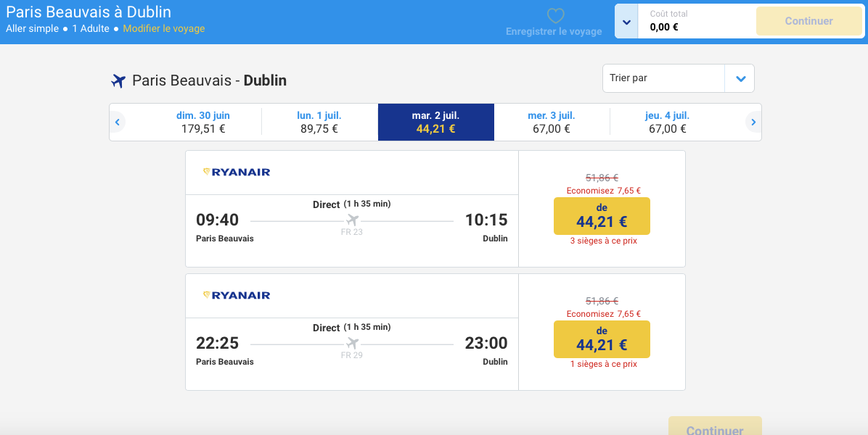Viewport: 868px width, 435px height.
Task: Click the Ryanair logo on the 09:40 flight
Action: point(237,172)
